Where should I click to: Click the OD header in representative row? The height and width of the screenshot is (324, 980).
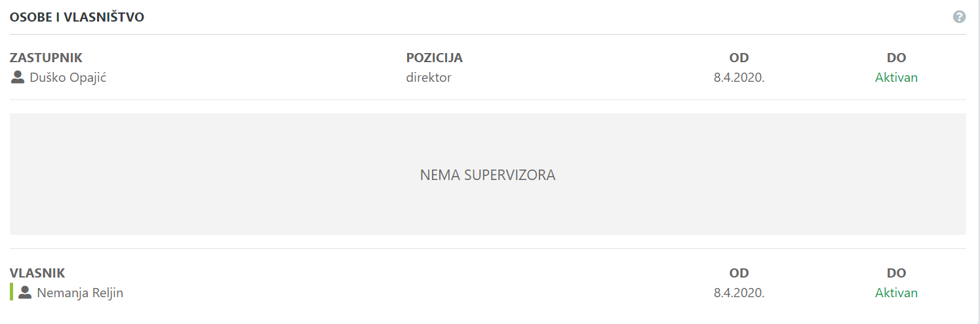tap(739, 58)
